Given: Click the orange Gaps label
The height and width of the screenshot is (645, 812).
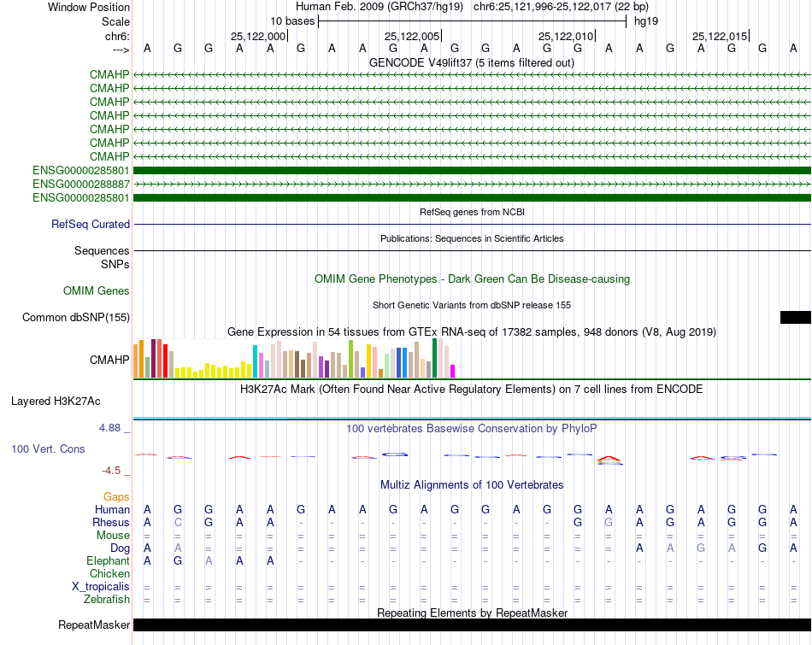Looking at the screenshot, I should tap(116, 497).
